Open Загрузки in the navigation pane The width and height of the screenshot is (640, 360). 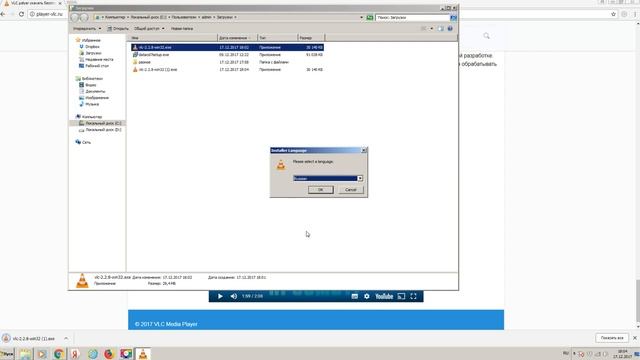point(90,53)
